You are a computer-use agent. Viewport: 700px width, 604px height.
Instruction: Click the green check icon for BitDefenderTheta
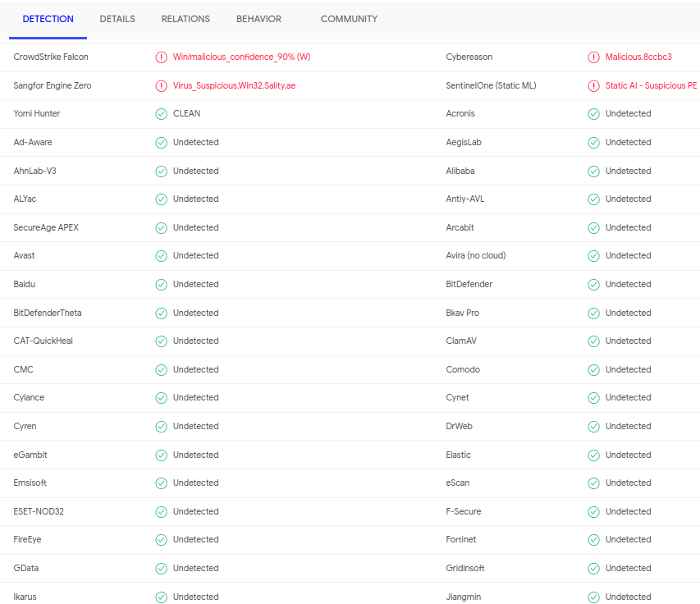click(x=161, y=313)
